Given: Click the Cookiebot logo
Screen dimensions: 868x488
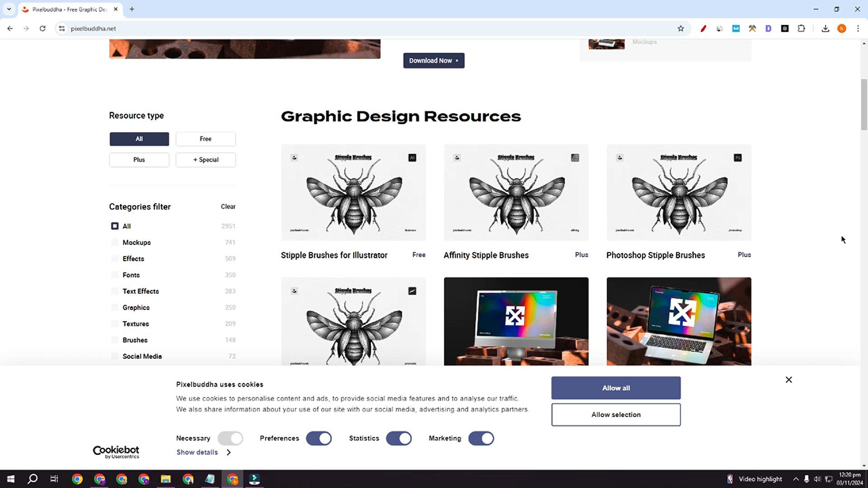Looking at the screenshot, I should 116,452.
